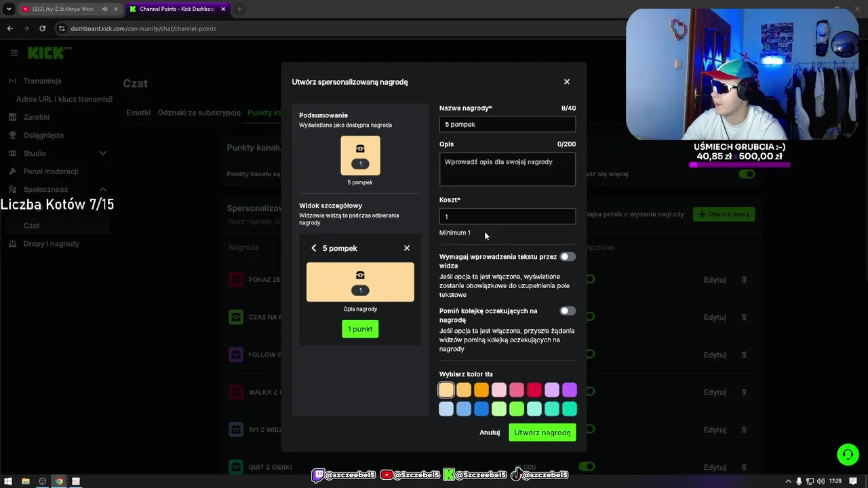
Task: Delete the 1V1 Z WIDZ reward with trash icon
Action: tap(744, 430)
